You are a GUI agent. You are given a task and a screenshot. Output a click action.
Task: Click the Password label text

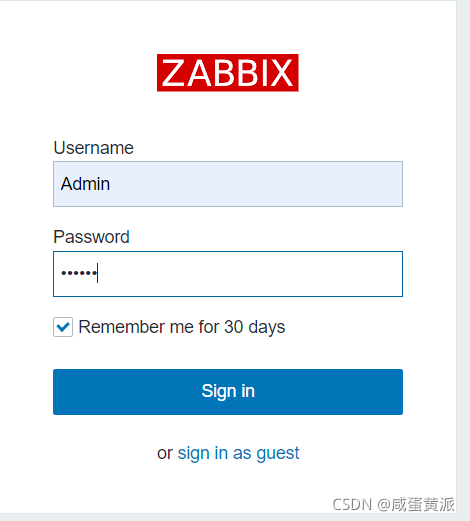pyautogui.click(x=91, y=237)
